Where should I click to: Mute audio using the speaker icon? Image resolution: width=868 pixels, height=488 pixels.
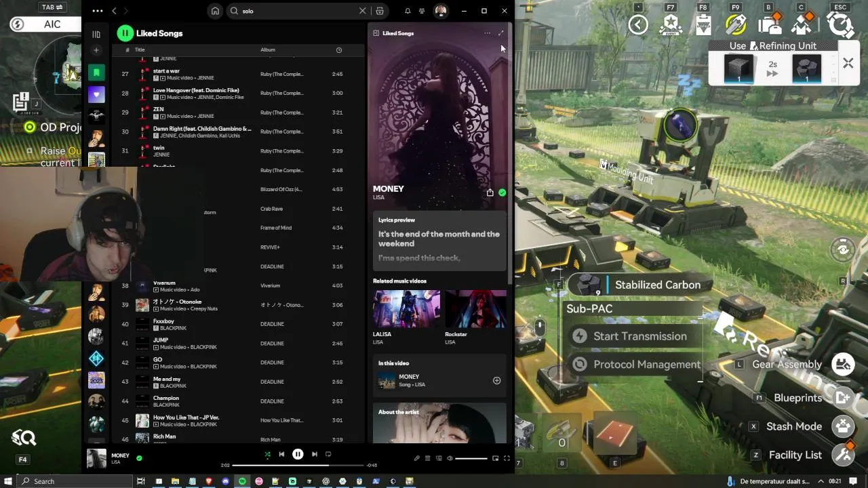click(450, 459)
